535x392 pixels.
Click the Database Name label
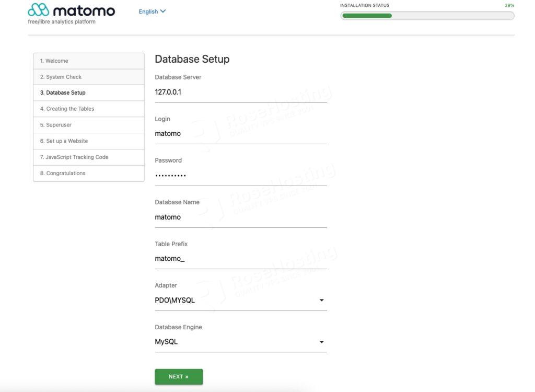(177, 202)
